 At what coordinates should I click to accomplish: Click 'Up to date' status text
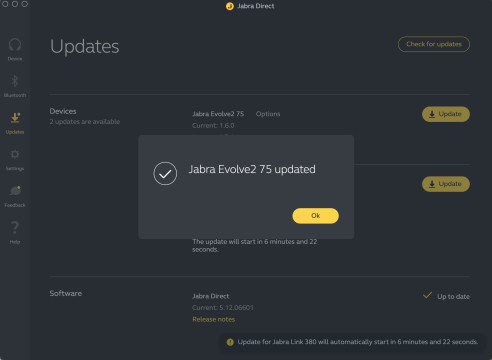[x=453, y=296]
